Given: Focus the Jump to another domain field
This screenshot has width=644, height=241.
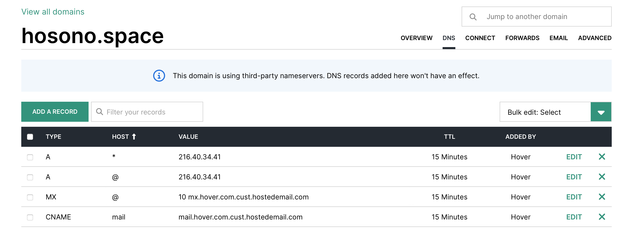Looking at the screenshot, I should coord(537,17).
